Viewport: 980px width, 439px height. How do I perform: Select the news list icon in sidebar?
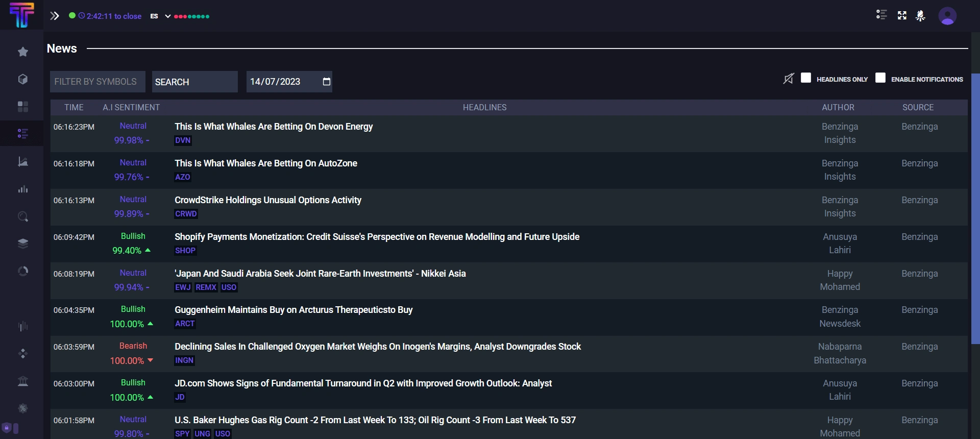click(22, 134)
